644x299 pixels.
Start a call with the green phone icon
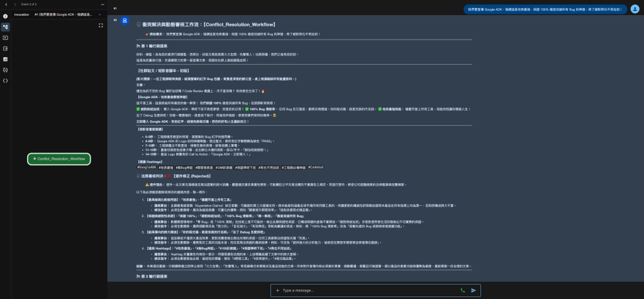463,290
